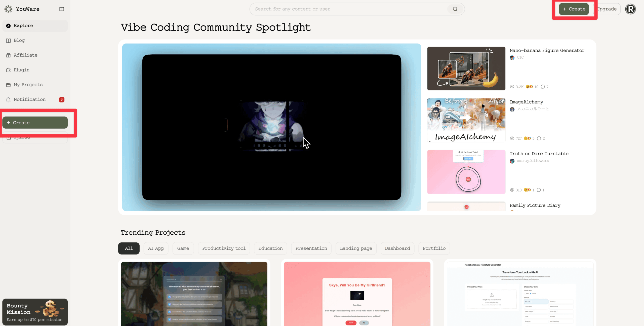Screen dimensions: 644x326
Task: Open the Truth or Dare Turntable project
Action: click(539, 154)
